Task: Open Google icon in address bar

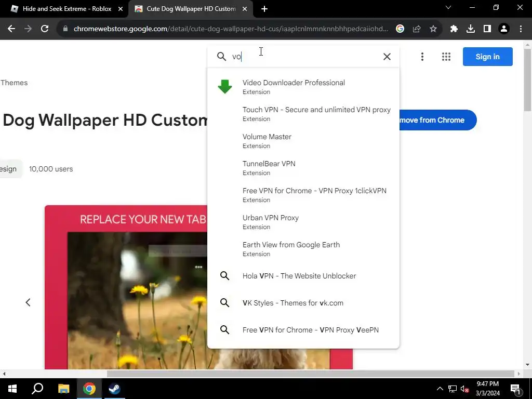Action: (400, 29)
